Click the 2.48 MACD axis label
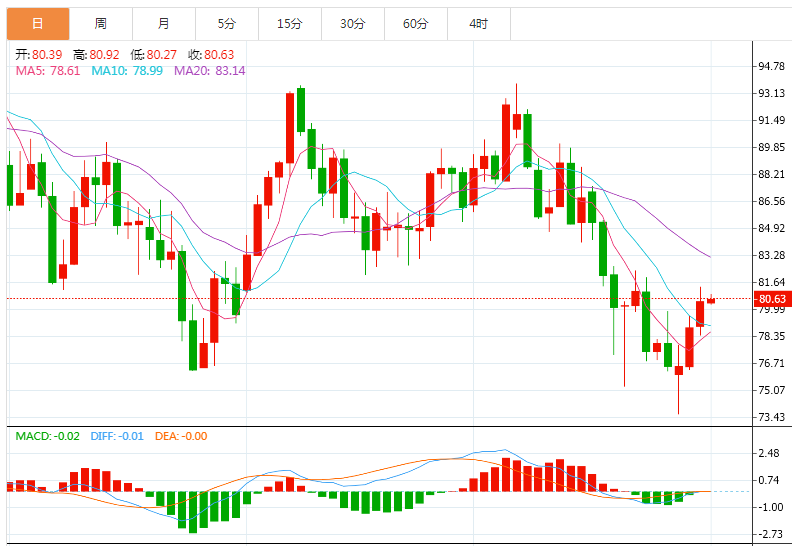This screenshot has width=792, height=546. pyautogui.click(x=769, y=453)
